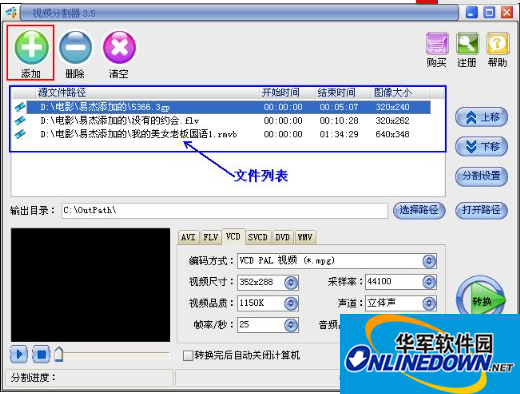Open split settings (分割设置)
The image size is (520, 394).
point(481,176)
